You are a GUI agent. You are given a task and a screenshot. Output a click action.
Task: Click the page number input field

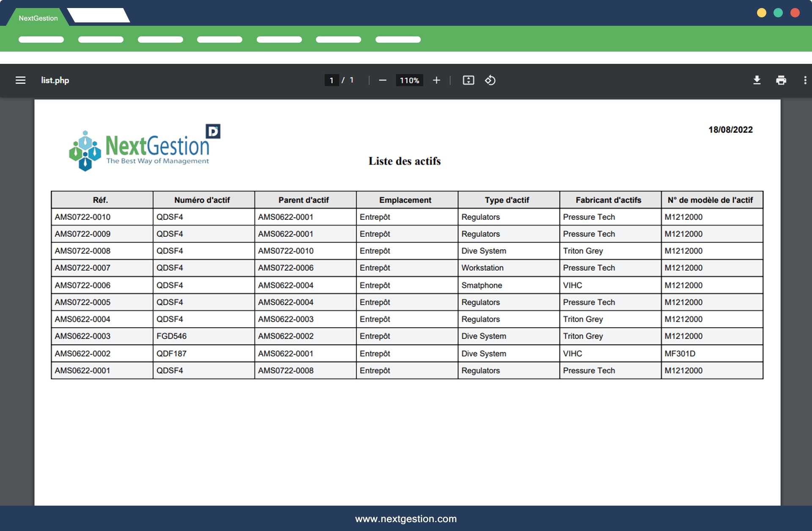point(332,80)
